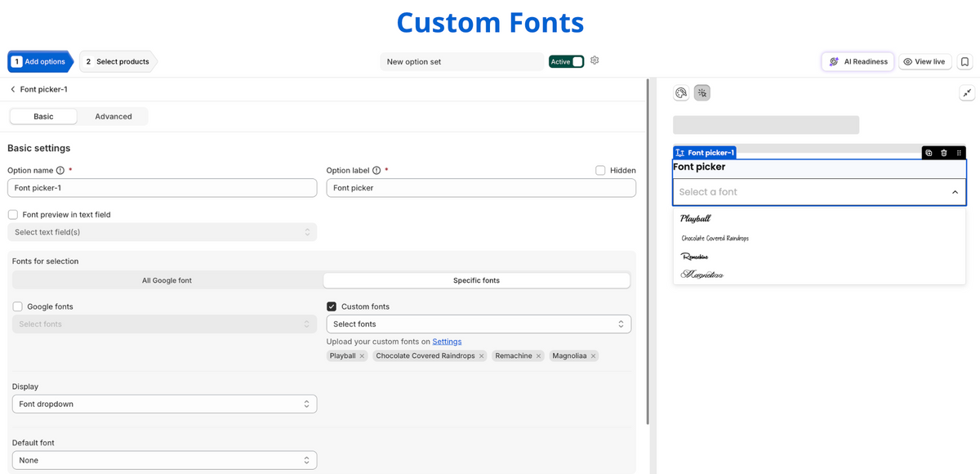Image resolution: width=980 pixels, height=474 pixels.
Task: Check the Google fonts checkbox
Action: pos(17,306)
